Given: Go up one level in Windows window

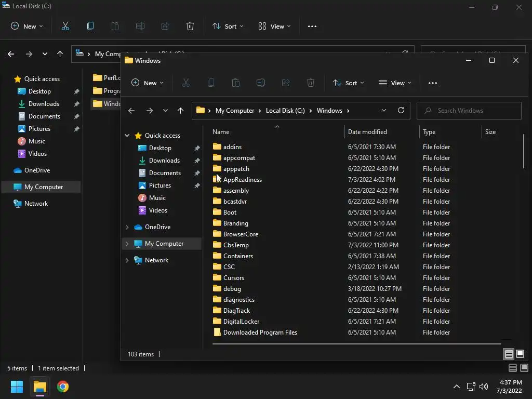Looking at the screenshot, I should [180, 111].
